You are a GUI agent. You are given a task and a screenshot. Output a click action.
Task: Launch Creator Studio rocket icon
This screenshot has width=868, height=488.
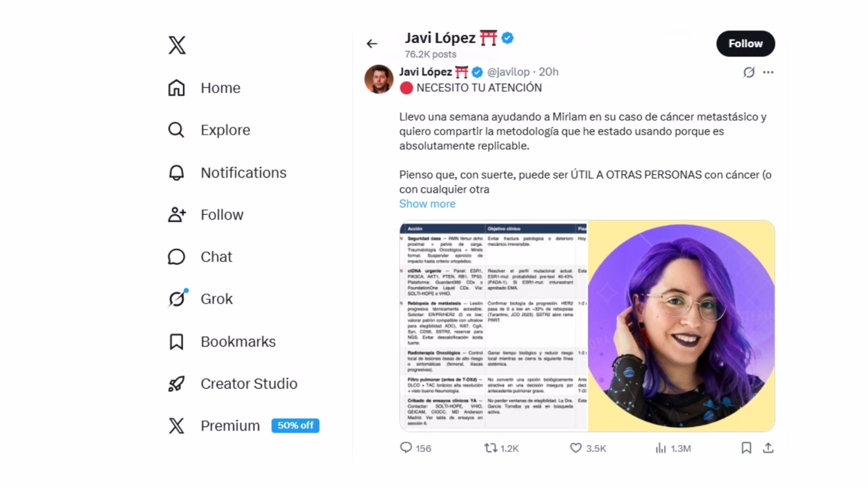click(176, 384)
